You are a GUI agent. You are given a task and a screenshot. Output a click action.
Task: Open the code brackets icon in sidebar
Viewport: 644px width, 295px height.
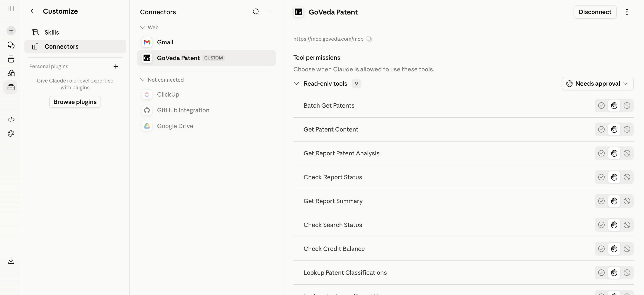[11, 120]
